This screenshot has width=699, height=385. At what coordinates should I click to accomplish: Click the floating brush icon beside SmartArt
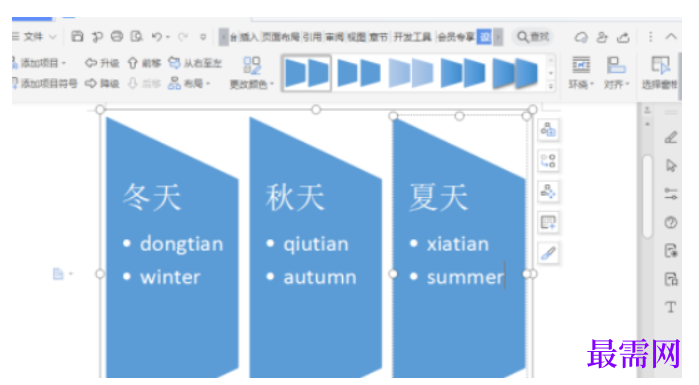(548, 254)
